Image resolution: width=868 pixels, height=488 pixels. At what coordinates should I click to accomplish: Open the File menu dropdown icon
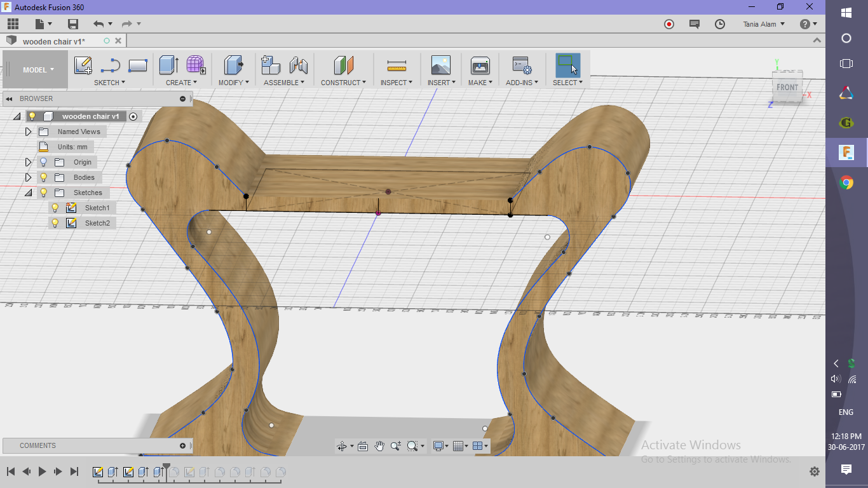click(x=43, y=24)
